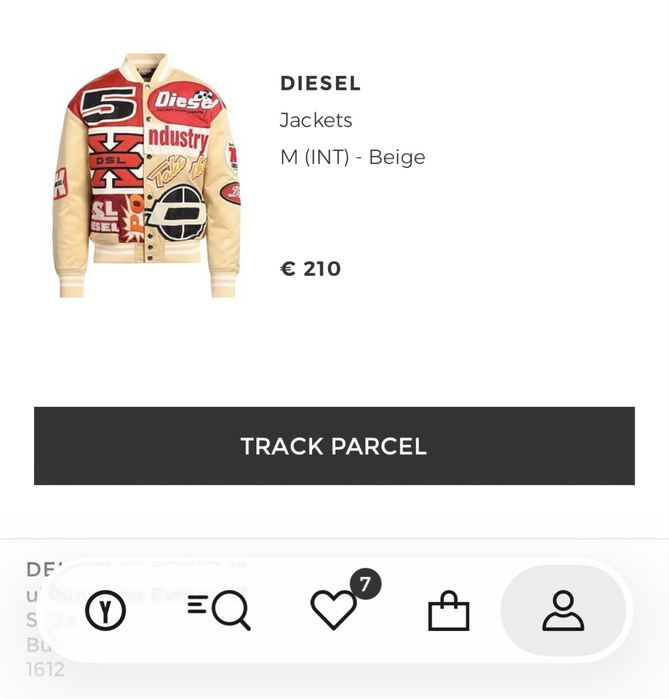Tap the three-line menu glyph beside the magnifier
This screenshot has height=699, width=669.
click(197, 604)
